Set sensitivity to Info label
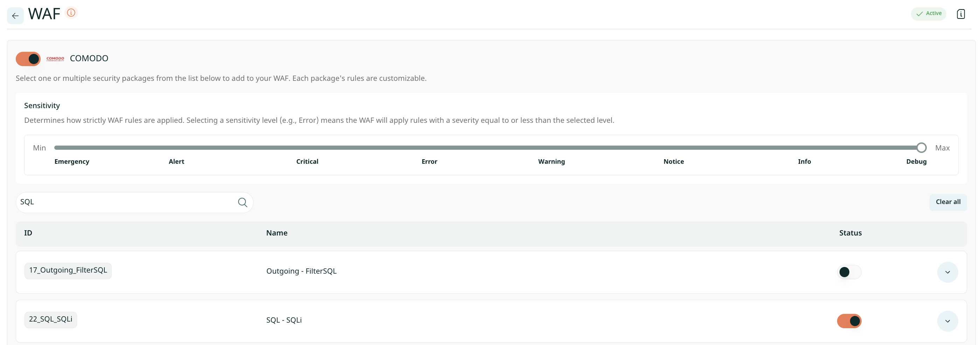 [x=804, y=162]
